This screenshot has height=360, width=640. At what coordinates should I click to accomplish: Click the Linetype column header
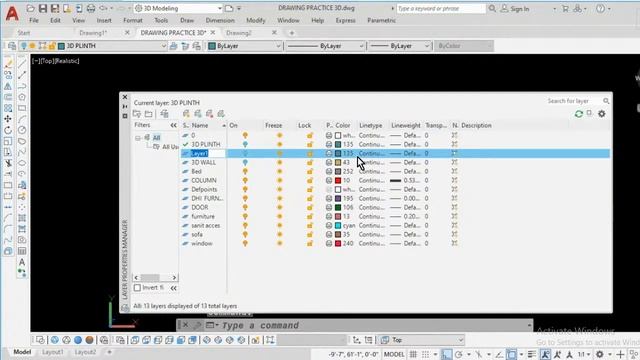tap(371, 125)
